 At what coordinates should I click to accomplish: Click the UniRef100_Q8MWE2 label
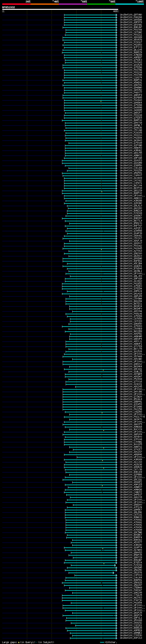(131, 633)
